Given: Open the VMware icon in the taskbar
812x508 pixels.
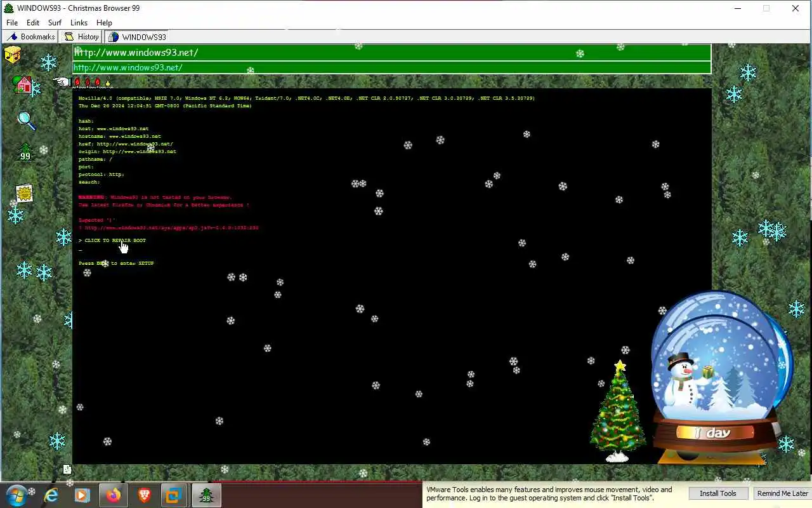Looking at the screenshot, I should point(173,495).
